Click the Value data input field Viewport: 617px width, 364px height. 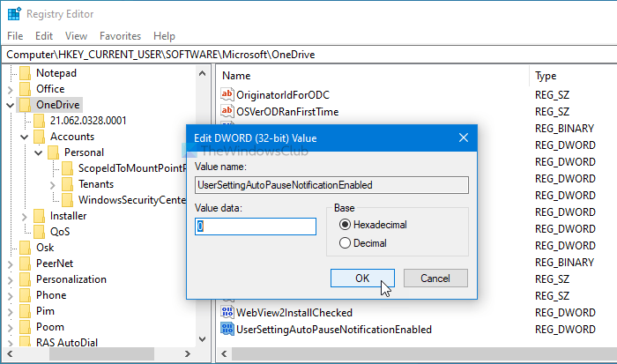click(x=256, y=227)
